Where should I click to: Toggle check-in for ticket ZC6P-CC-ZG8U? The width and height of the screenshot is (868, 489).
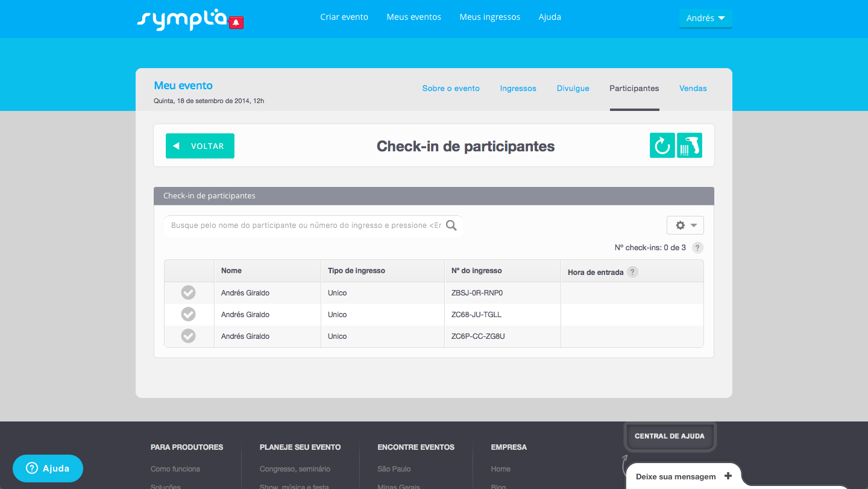coord(189,336)
